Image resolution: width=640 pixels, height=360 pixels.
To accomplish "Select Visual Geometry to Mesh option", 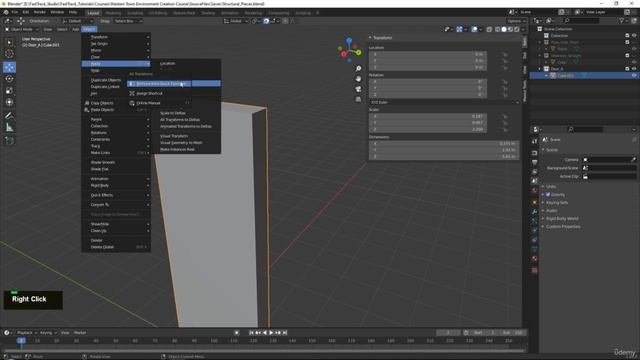I will pos(181,143).
